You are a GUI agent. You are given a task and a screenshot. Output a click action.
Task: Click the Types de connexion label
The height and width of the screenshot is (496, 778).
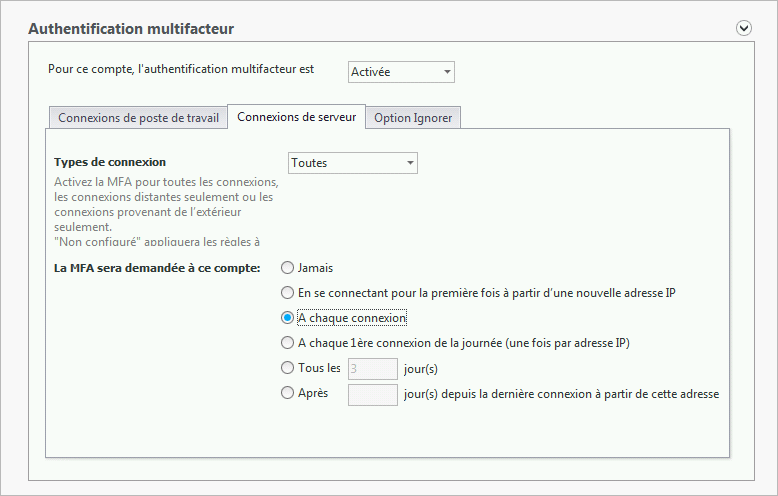pos(110,162)
